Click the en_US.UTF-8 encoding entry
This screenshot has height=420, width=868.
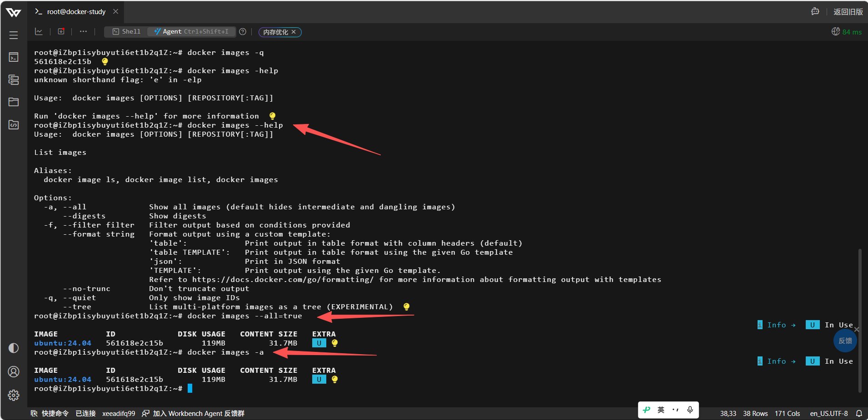(828, 413)
